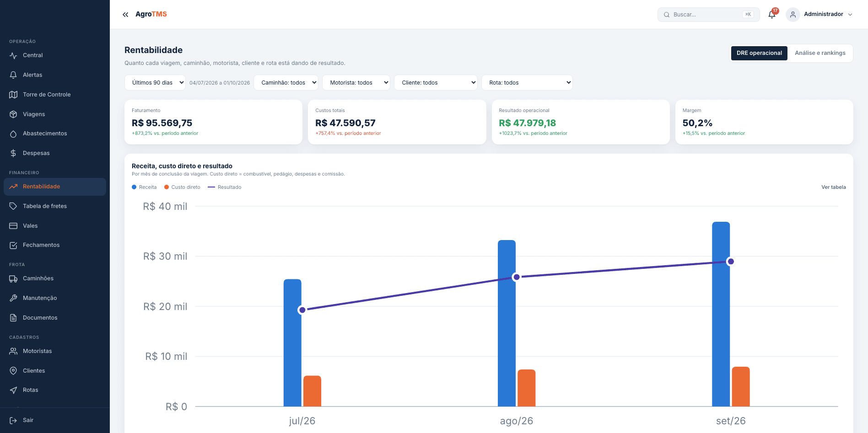Screen dimensions: 868x433
Task: Open Torre de Controle map icon
Action: tap(13, 95)
